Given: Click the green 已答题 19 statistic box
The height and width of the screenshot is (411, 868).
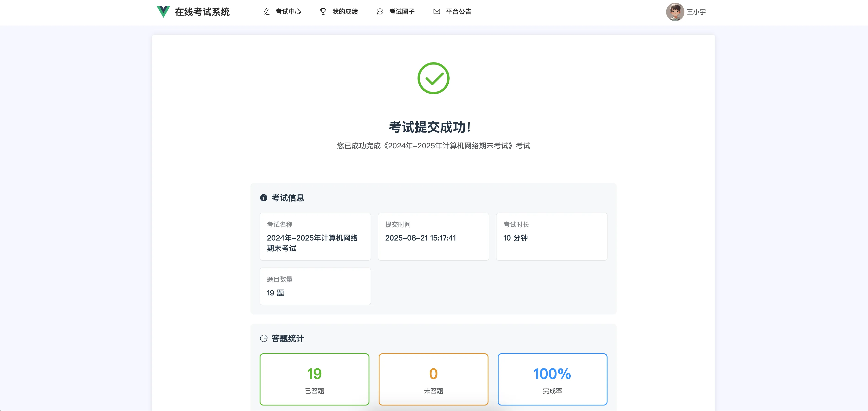Looking at the screenshot, I should [314, 379].
